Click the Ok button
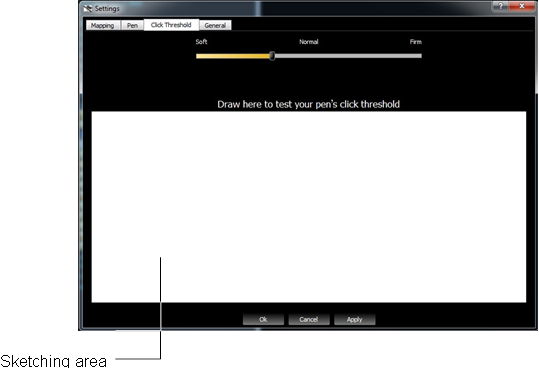539x368 pixels. (x=263, y=319)
